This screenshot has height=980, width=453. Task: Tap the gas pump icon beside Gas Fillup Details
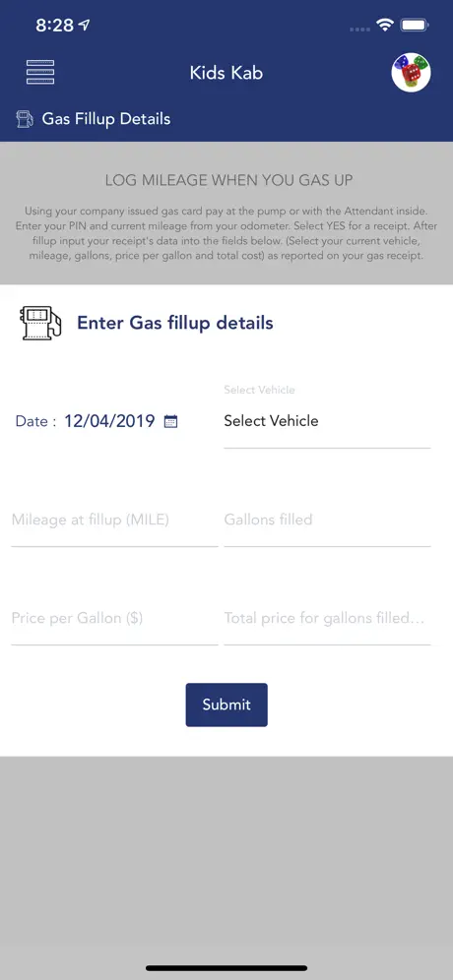[25, 119]
